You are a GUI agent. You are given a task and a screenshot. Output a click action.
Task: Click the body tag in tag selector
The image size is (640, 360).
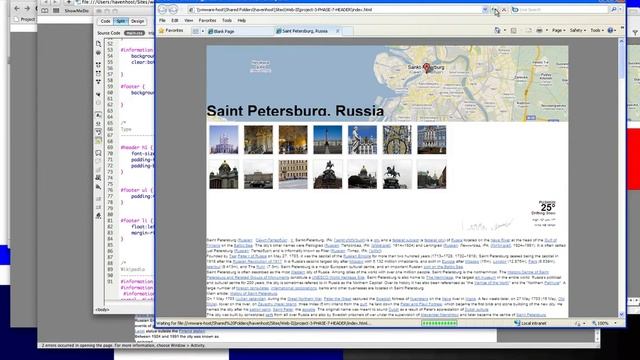pyautogui.click(x=102, y=310)
